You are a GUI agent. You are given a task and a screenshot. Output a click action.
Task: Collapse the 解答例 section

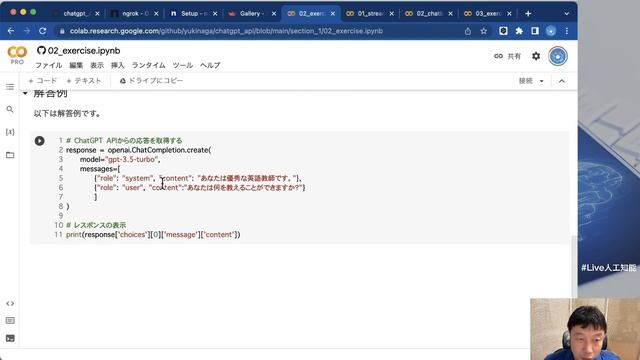coord(25,93)
